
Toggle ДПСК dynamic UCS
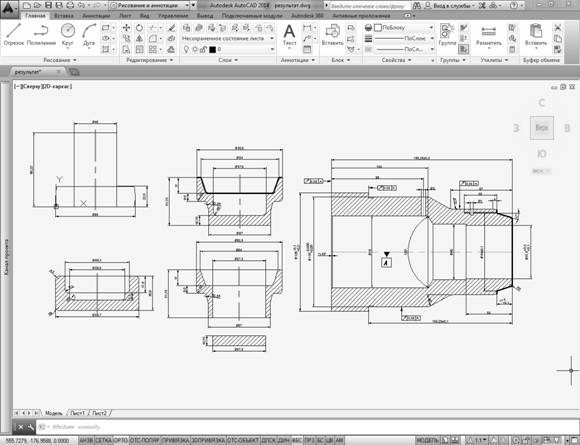pos(269,441)
